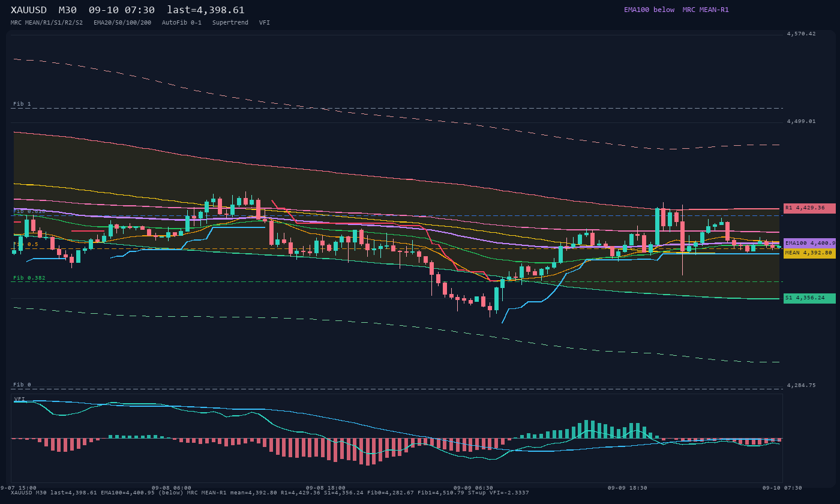The image size is (840, 504).
Task: Click the purple EMA100 price tag
Action: pos(809,243)
